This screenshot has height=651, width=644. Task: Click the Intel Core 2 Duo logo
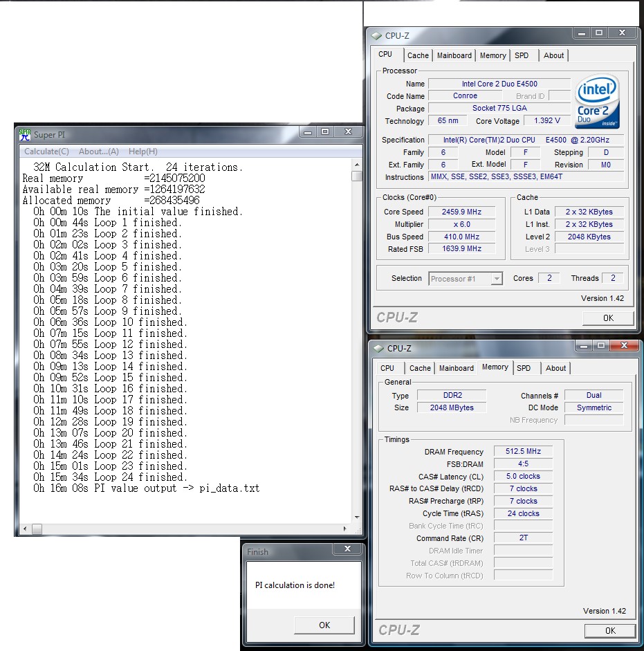598,102
